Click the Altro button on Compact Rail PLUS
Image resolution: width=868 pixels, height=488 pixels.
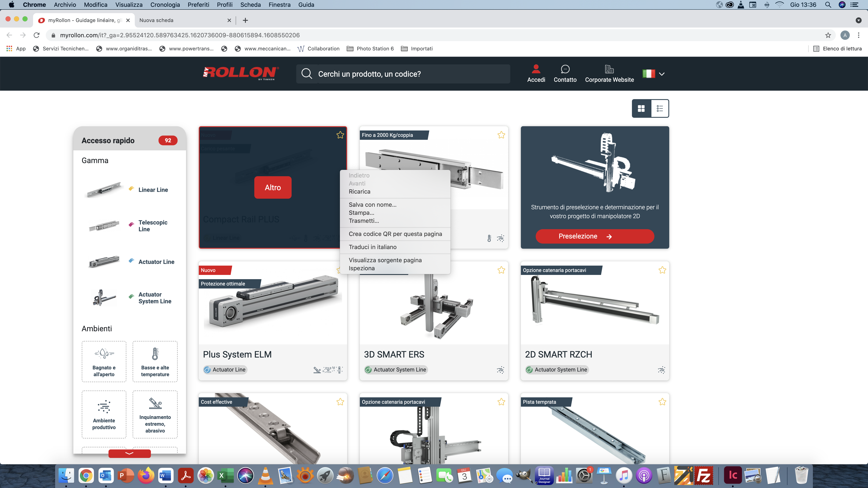(x=273, y=187)
